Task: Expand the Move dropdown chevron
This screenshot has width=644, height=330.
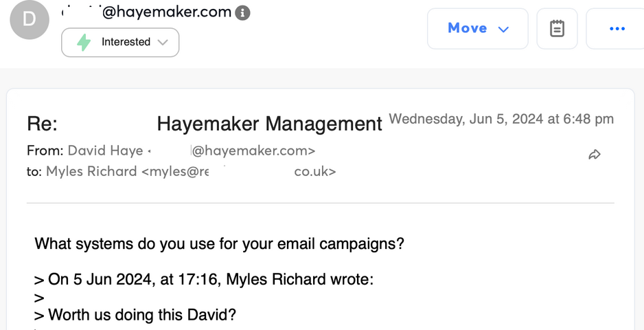Action: point(503,29)
